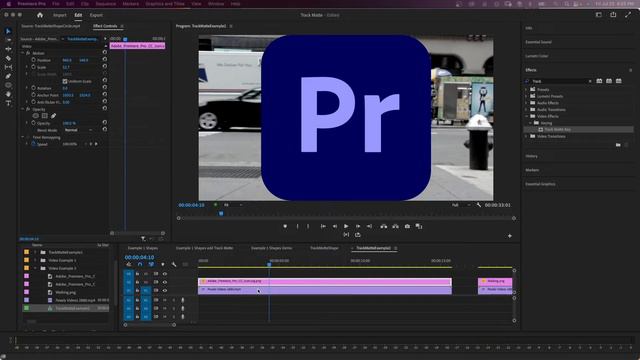Click the Effects search field
Image resolution: width=640 pixels, height=360 pixels.
(x=559, y=81)
